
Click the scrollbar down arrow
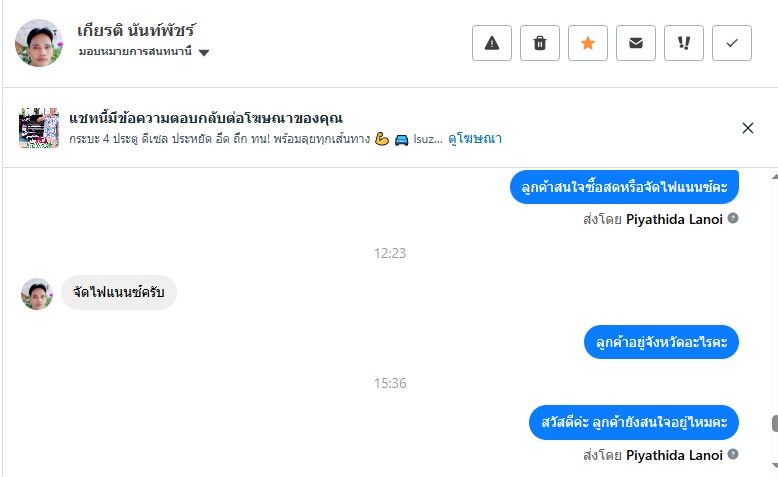pos(774,466)
